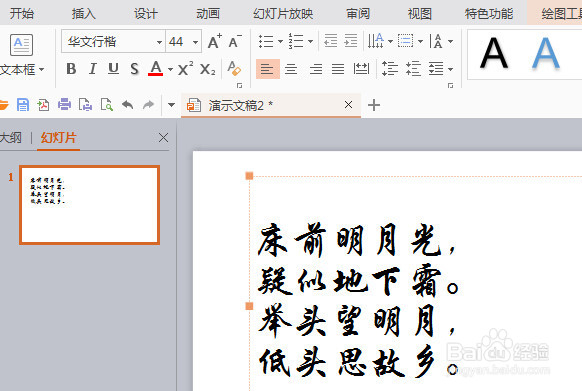
Task: Add new document tab with plus
Action: tap(374, 105)
